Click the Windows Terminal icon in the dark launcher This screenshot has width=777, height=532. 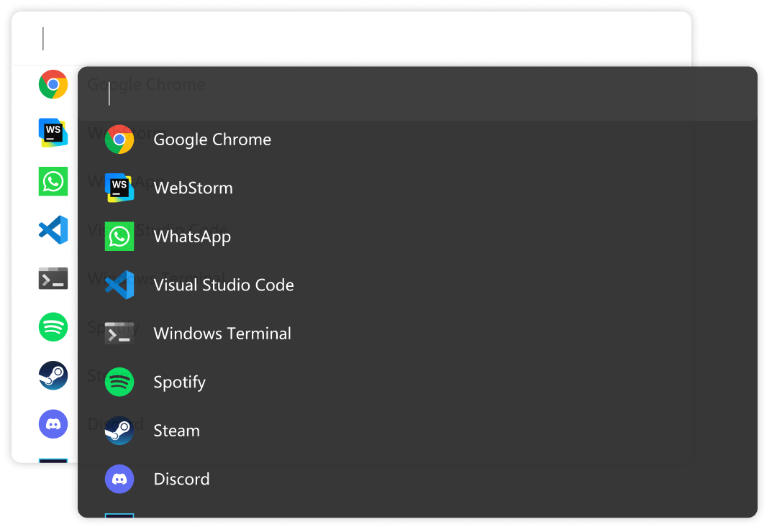[x=119, y=334]
